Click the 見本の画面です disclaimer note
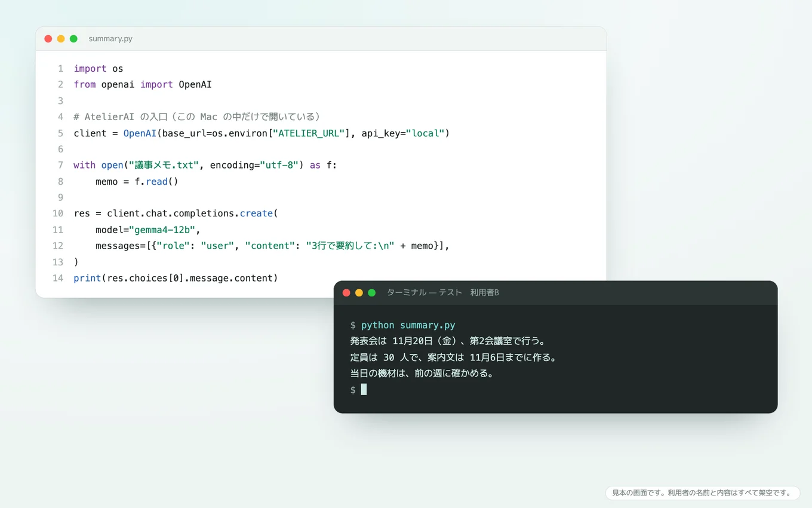The height and width of the screenshot is (508, 812). 702,493
